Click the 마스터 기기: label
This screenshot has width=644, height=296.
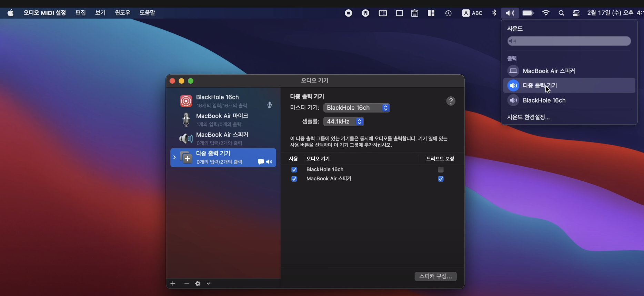[305, 108]
